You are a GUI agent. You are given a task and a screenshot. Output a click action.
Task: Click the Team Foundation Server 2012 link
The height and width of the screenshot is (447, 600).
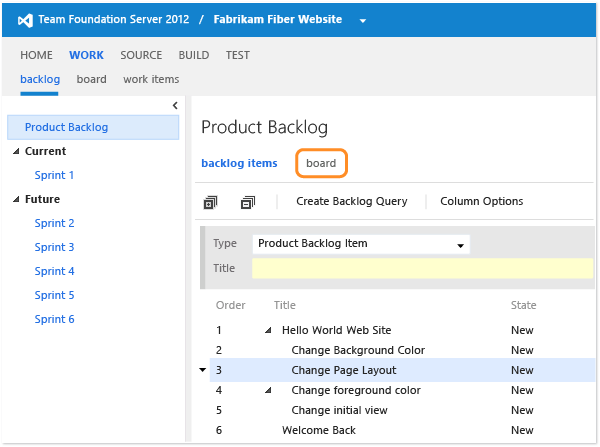tap(114, 20)
